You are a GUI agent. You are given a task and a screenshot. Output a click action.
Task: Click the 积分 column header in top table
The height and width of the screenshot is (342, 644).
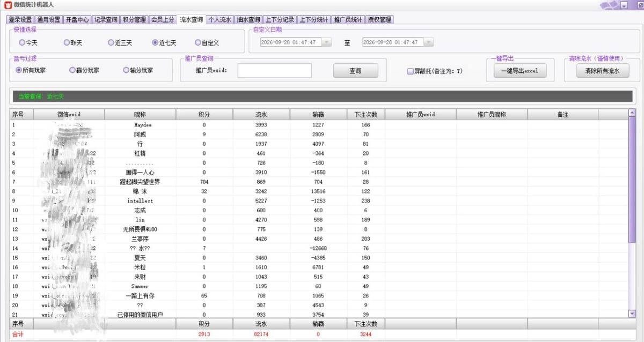pos(204,115)
